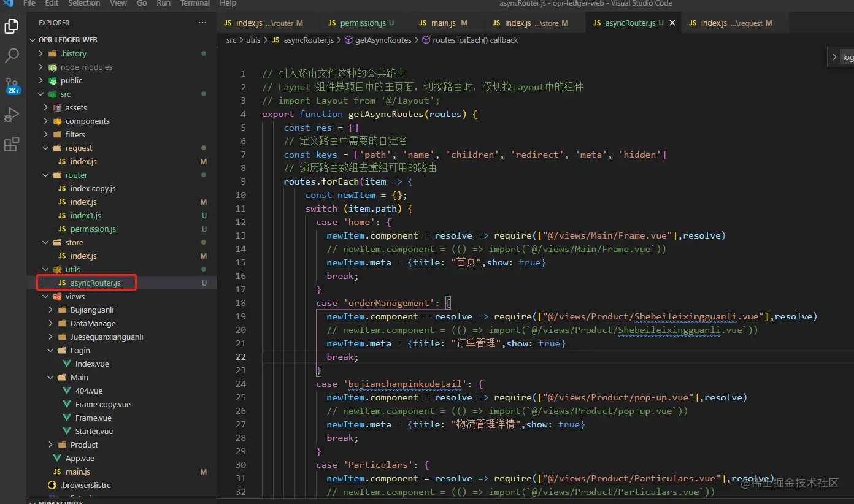The width and height of the screenshot is (854, 504).
Task: Open the Run and Debug view
Action: coord(12,115)
